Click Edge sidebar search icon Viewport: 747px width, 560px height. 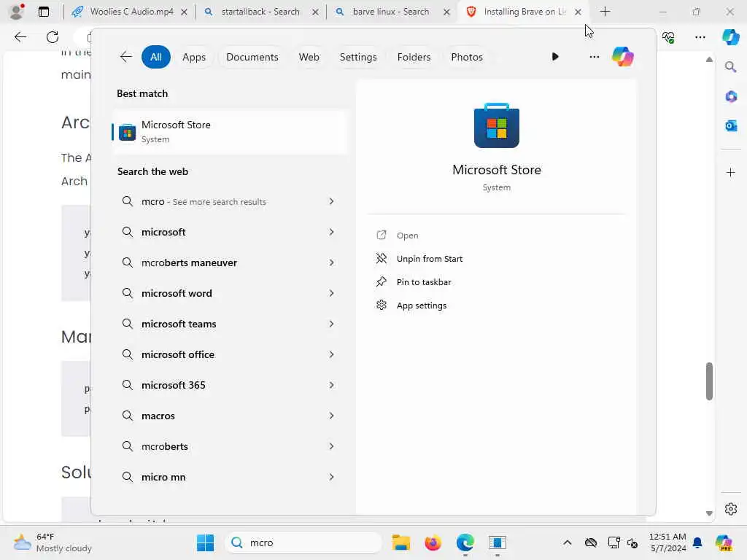[x=730, y=67]
